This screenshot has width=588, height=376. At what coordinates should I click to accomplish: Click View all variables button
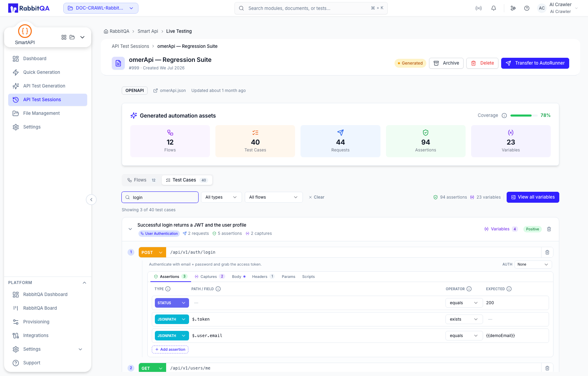533,197
